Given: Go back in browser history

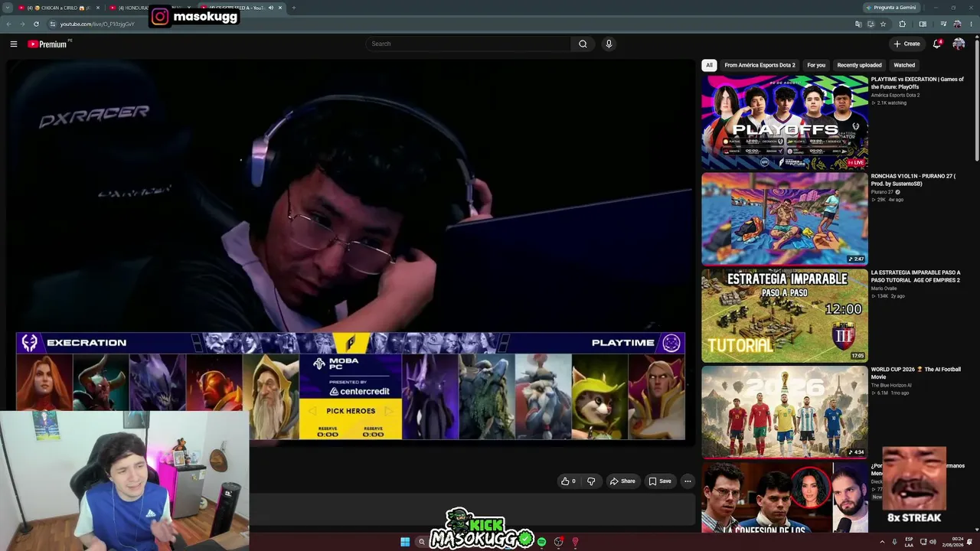Looking at the screenshot, I should 8,24.
